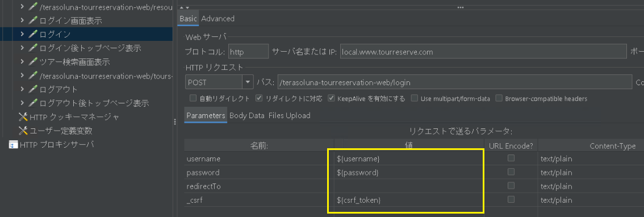Expand ログイン後トップページ表示 tree node
This screenshot has width=644, height=217.
tap(23, 48)
